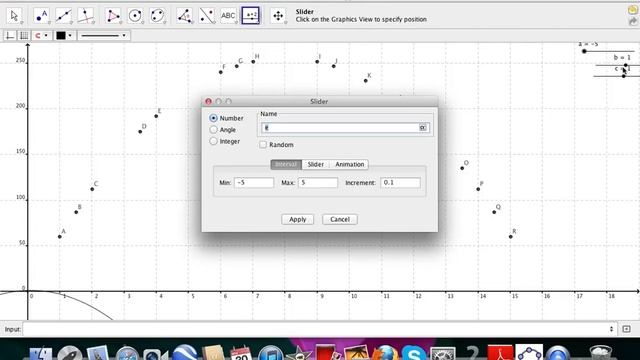Select the Angle tool
The width and height of the screenshot is (640, 360).
[x=184, y=16]
